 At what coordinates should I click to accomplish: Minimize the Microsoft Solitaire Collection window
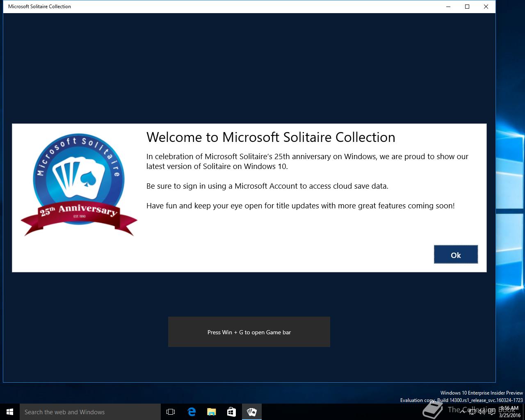[448, 7]
